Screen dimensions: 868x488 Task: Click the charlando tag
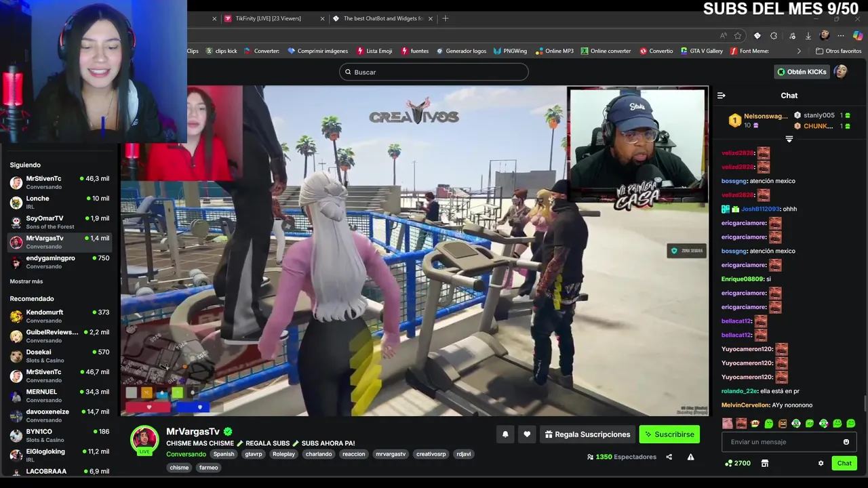(x=319, y=454)
